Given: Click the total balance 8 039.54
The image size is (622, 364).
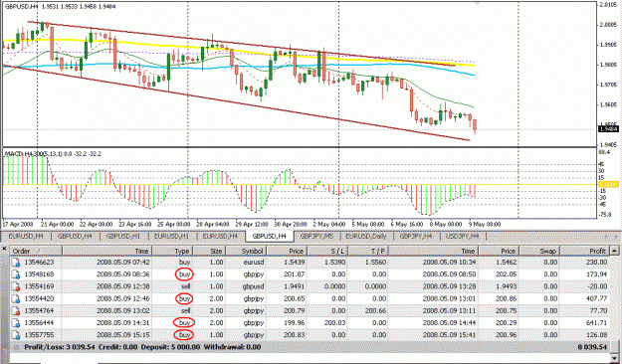Looking at the screenshot, I should coord(592,347).
